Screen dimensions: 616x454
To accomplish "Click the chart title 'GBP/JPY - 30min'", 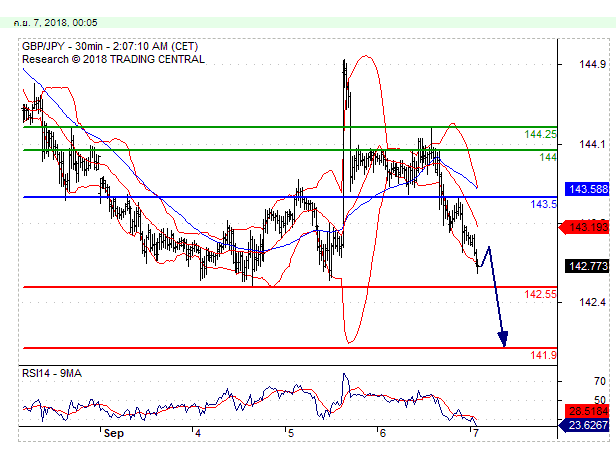I will tap(62, 46).
